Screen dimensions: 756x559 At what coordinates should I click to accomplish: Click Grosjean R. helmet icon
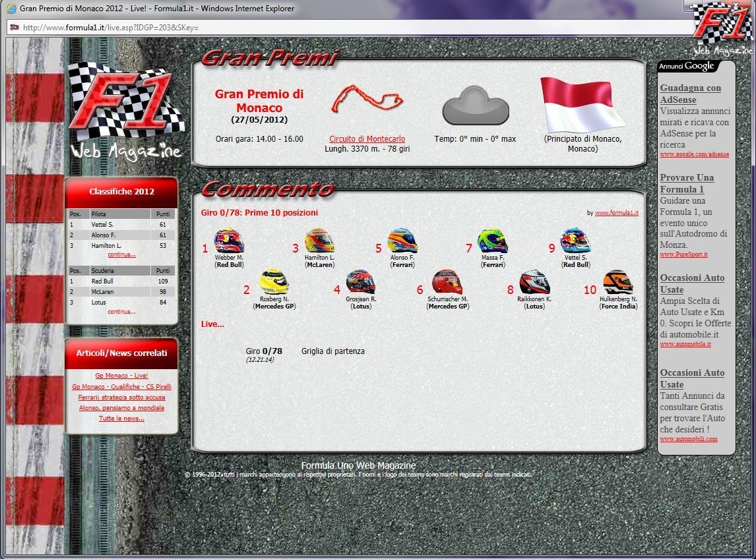[361, 282]
